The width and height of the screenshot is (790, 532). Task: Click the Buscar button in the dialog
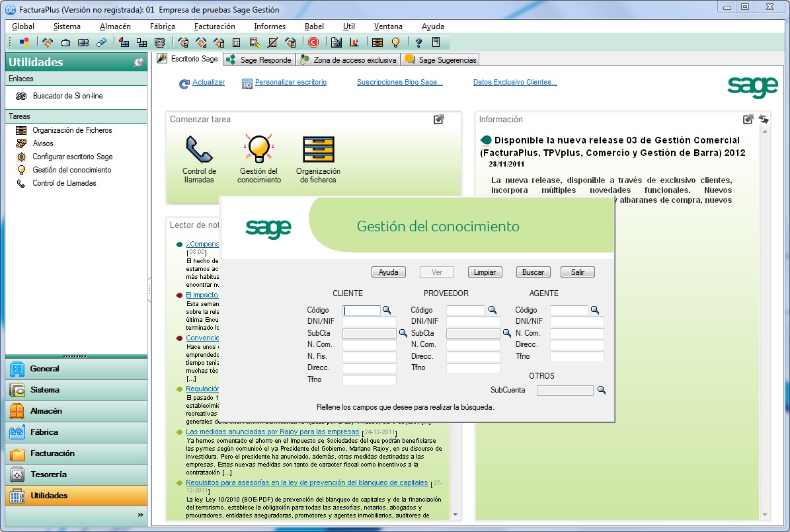point(533,272)
